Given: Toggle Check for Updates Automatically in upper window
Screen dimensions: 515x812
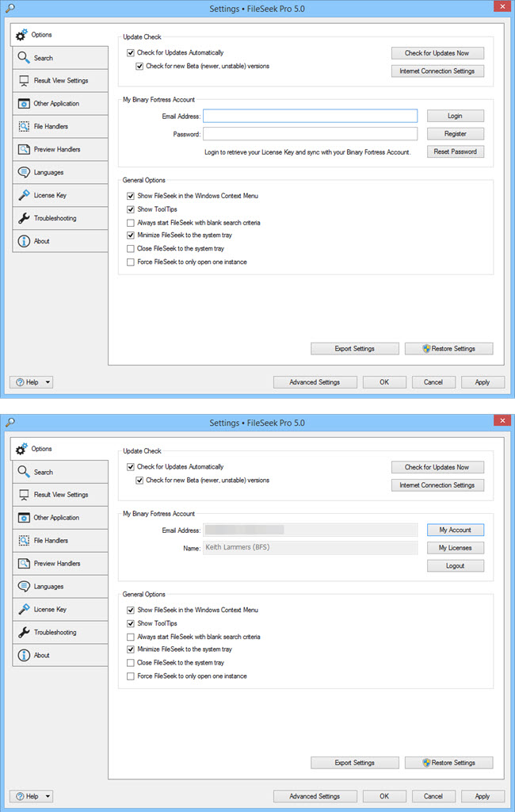Looking at the screenshot, I should [x=131, y=53].
